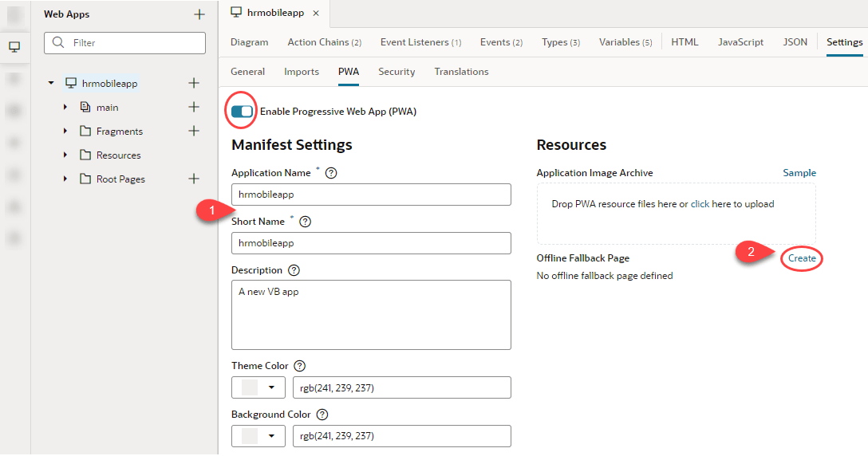Screen dimensions: 868x456
Task: Click the plus icon next to hrmobileapp
Action: [x=194, y=83]
